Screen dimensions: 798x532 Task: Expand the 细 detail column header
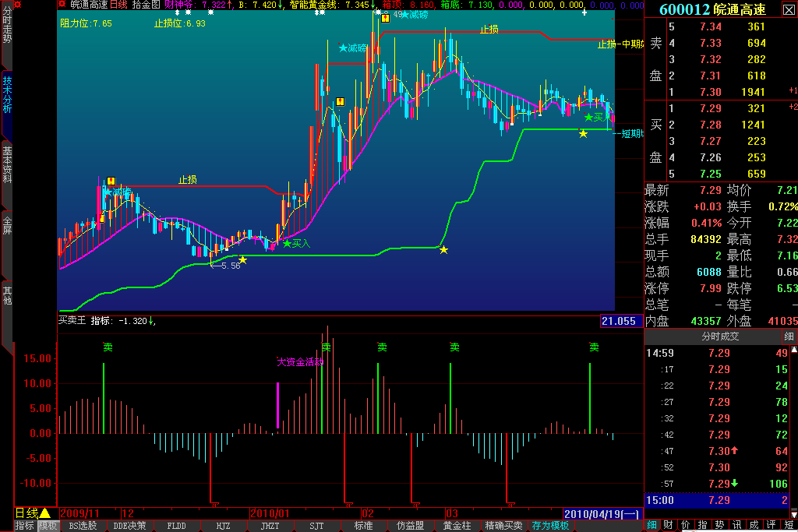click(x=789, y=336)
